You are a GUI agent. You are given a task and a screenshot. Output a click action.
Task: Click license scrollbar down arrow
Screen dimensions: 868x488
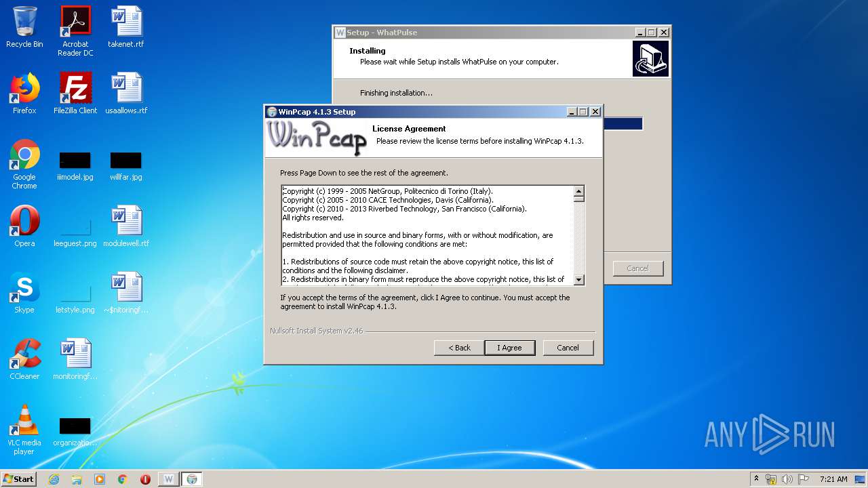click(x=578, y=279)
